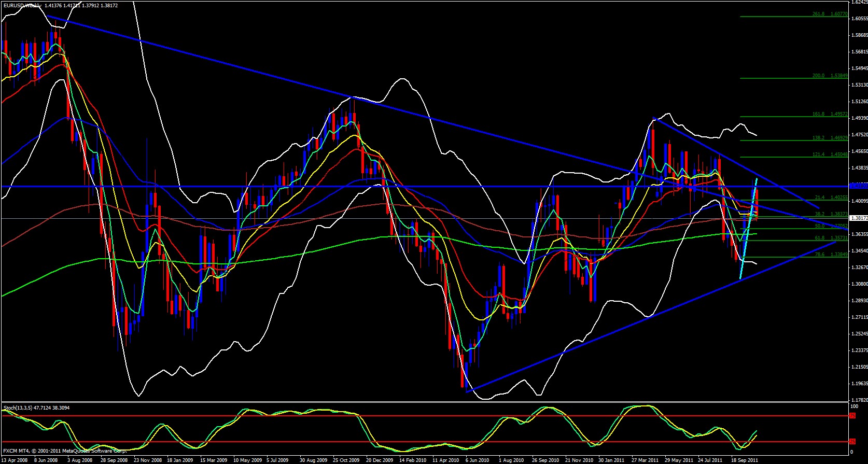Select the Stoch(13,3,5) indicator label
Image resolution: width=868 pixels, height=464 pixels.
(x=36, y=408)
